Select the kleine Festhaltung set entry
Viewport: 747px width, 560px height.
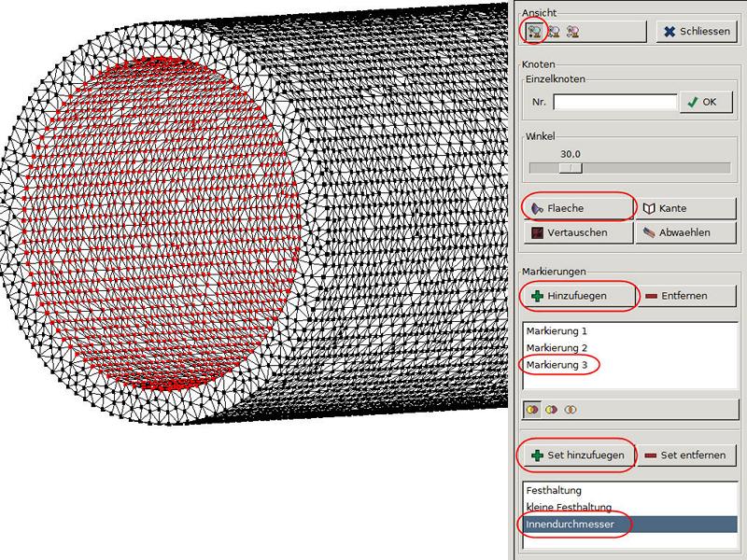[x=629, y=507]
